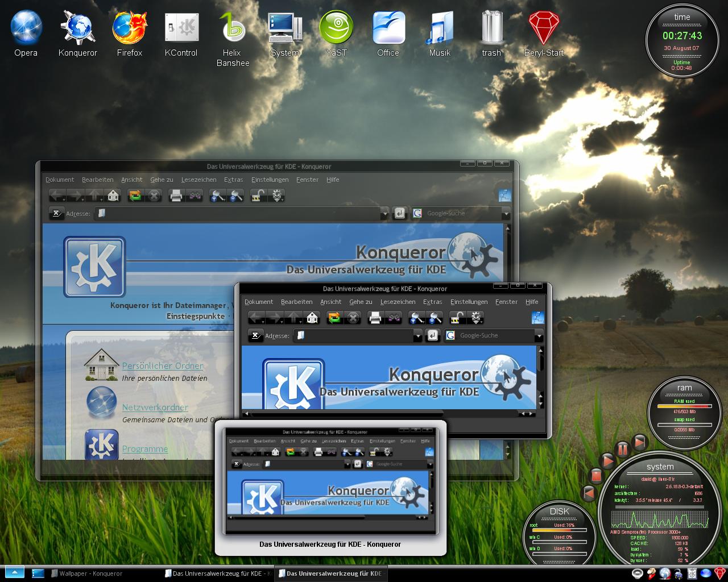Screen dimensions: 728x582
Task: Go to previous track on media widget
Action: coord(589,493)
